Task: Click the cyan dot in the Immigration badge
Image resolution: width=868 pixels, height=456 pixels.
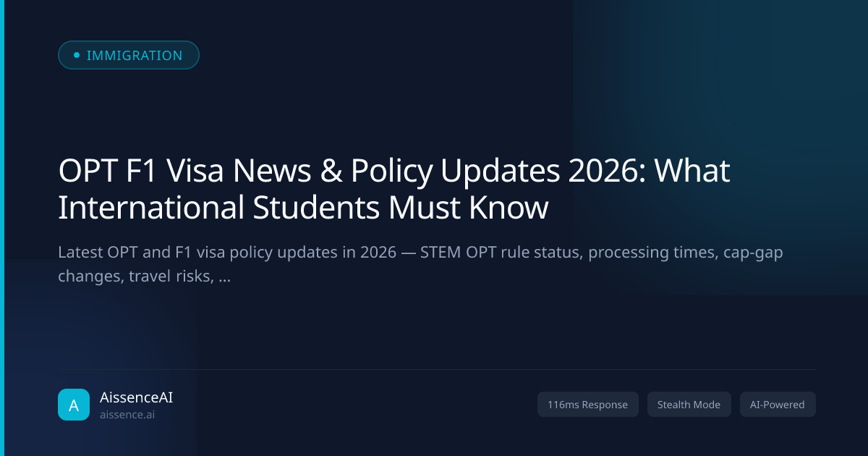Action: coord(77,55)
